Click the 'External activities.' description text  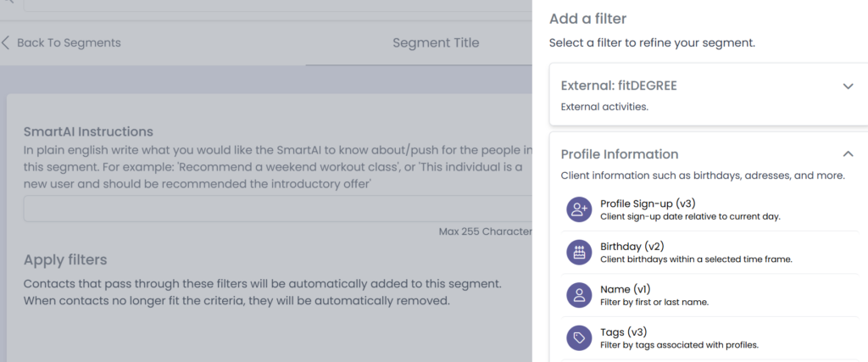tap(604, 108)
